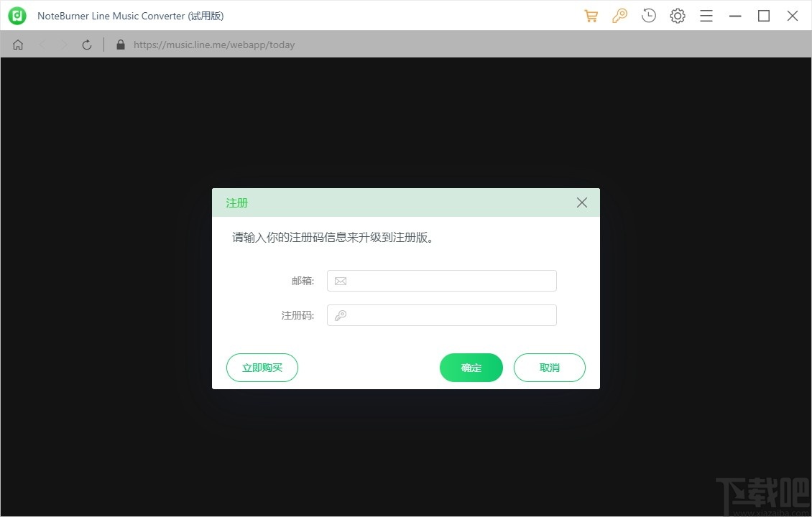812x517 pixels.
Task: Click the forward navigation arrow
Action: pyautogui.click(x=63, y=44)
